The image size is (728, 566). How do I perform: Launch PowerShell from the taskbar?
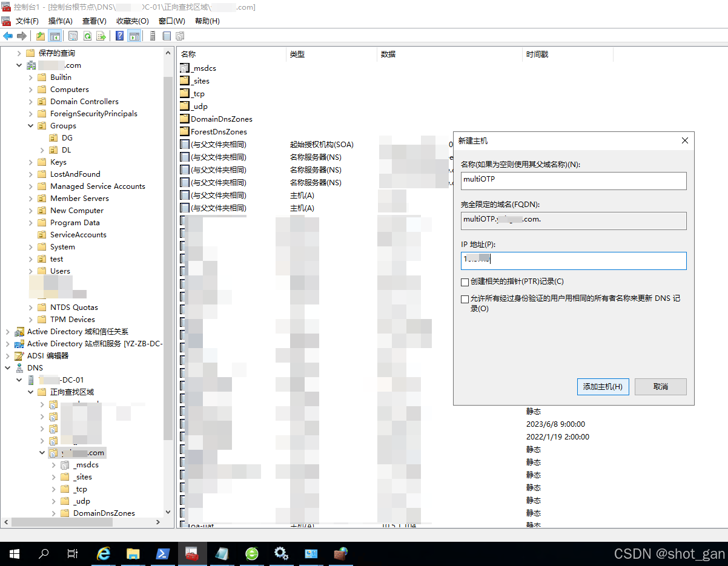(162, 554)
